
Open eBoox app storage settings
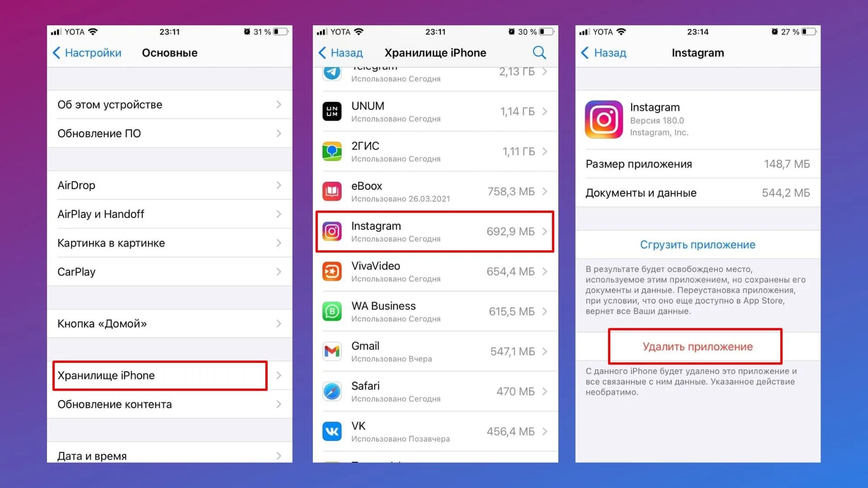[x=434, y=191]
